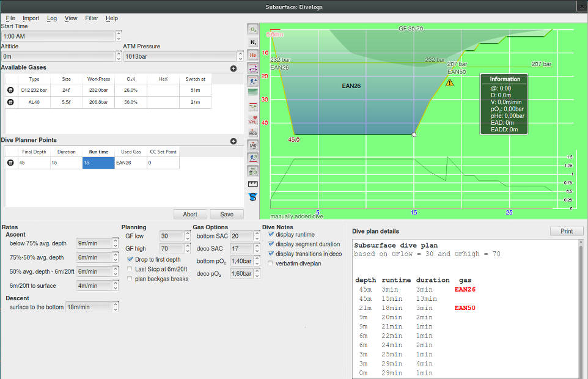Click the below 75% avg. depth ascent rate box
This screenshot has height=379, width=588.
[97, 243]
